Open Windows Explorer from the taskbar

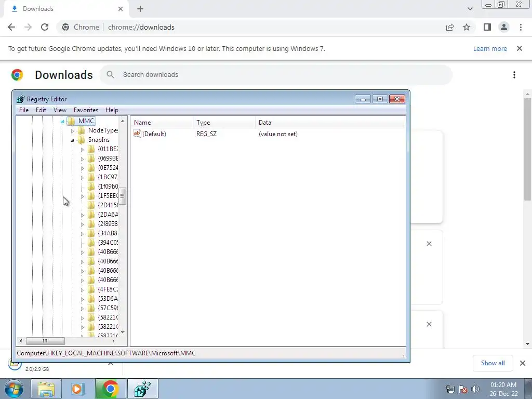[46, 389]
